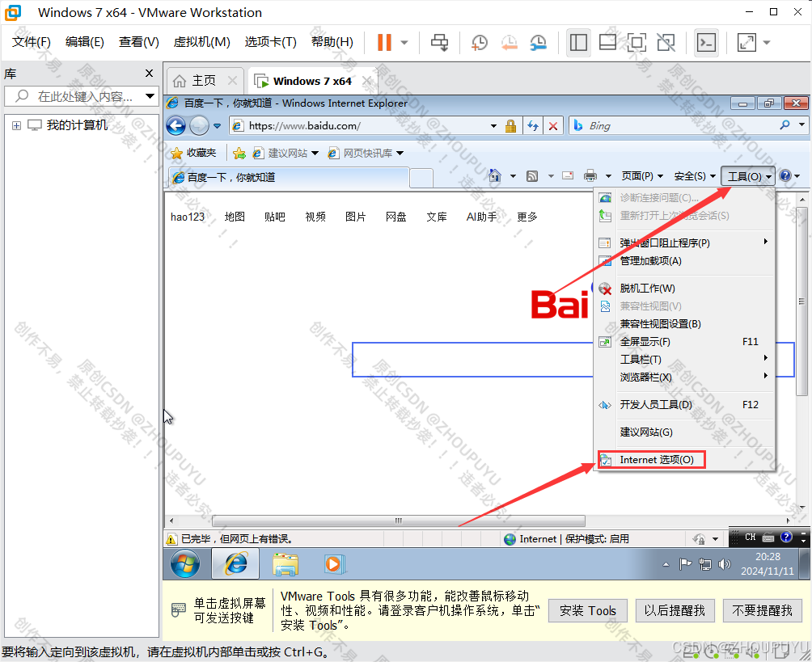Expand My Computer tree node
Viewport: 812px width, 662px height.
click(x=16, y=126)
